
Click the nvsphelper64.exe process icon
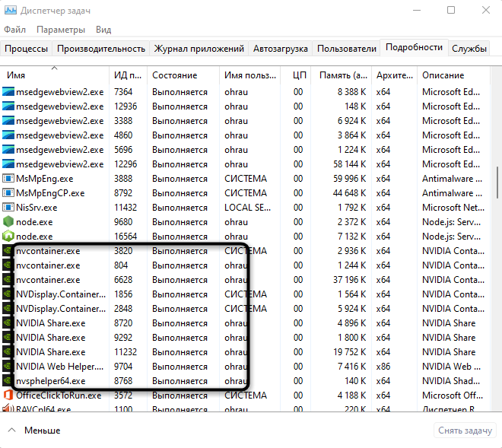[7, 380]
